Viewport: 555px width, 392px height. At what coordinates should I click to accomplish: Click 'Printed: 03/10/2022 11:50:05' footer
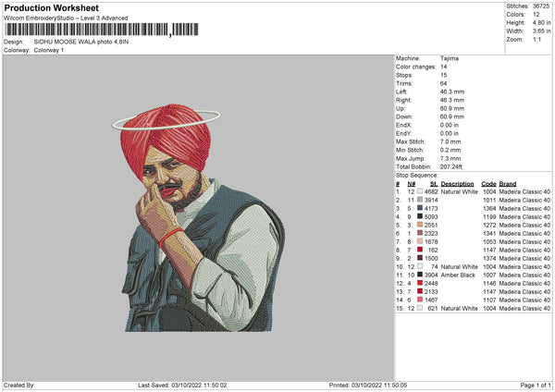click(x=368, y=386)
